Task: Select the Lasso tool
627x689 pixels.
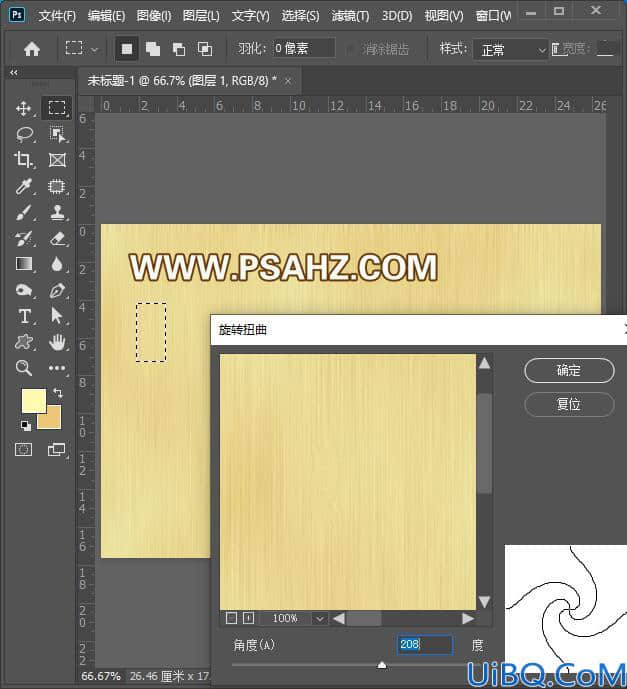Action: click(x=25, y=134)
